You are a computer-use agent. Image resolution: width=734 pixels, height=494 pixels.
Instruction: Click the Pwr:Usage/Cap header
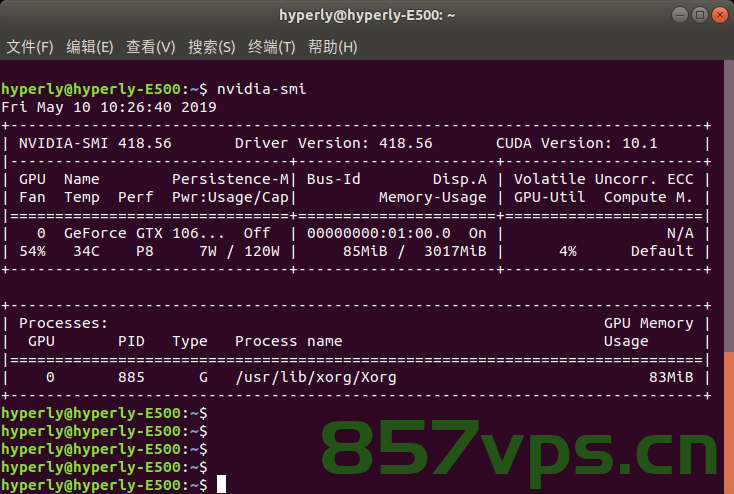[x=230, y=198]
